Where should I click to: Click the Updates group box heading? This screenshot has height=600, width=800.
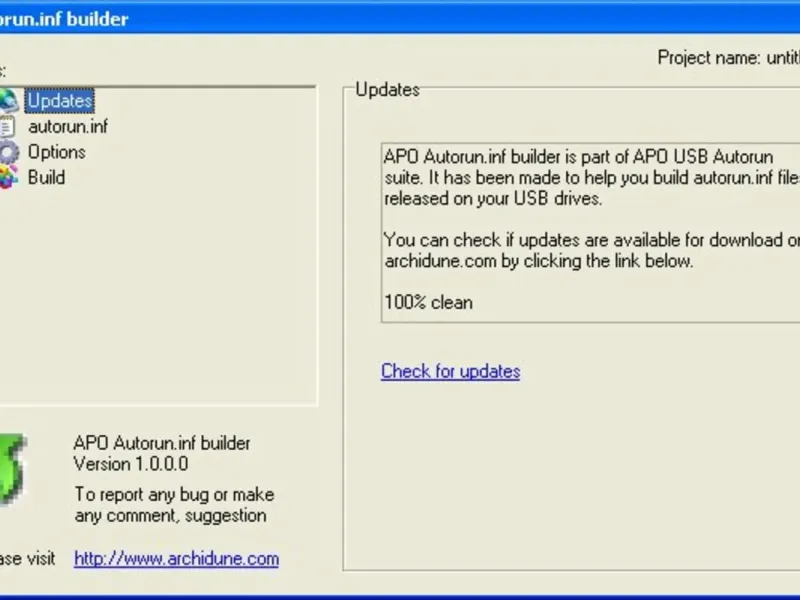[x=388, y=90]
